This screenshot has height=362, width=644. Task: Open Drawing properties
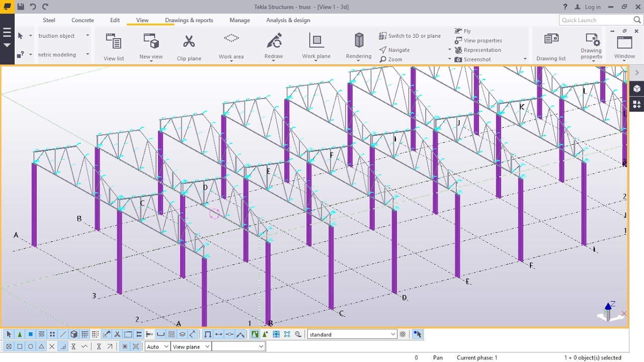pyautogui.click(x=591, y=46)
